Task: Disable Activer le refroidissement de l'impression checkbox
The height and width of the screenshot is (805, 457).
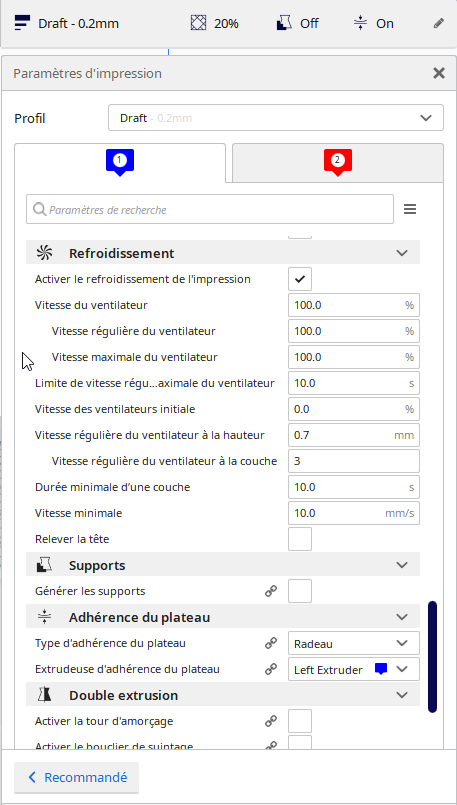Action: coord(300,279)
